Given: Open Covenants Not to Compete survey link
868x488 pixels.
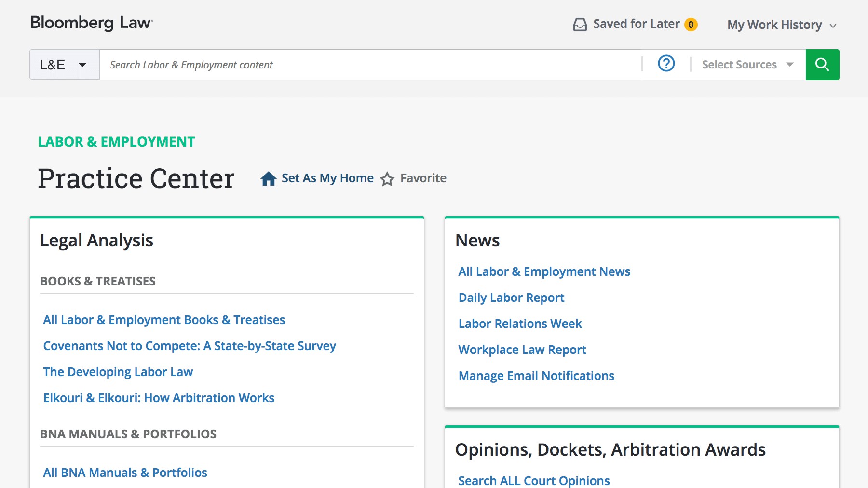Looking at the screenshot, I should coord(190,346).
